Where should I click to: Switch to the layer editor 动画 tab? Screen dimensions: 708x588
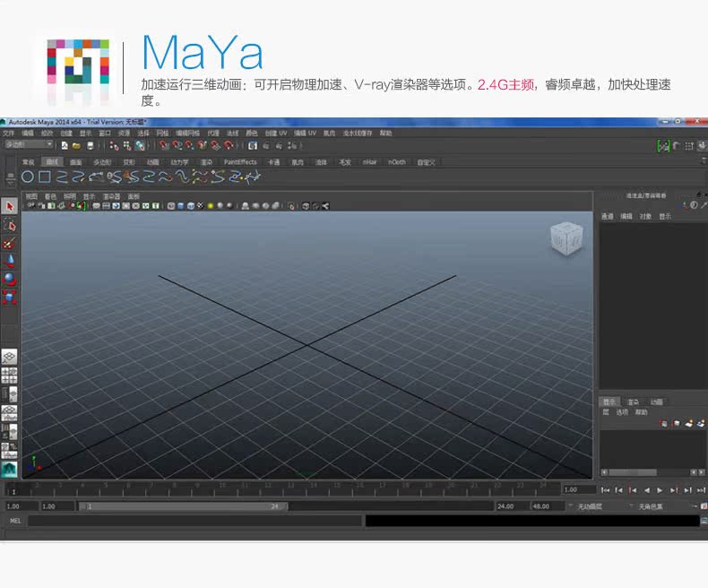pos(656,402)
